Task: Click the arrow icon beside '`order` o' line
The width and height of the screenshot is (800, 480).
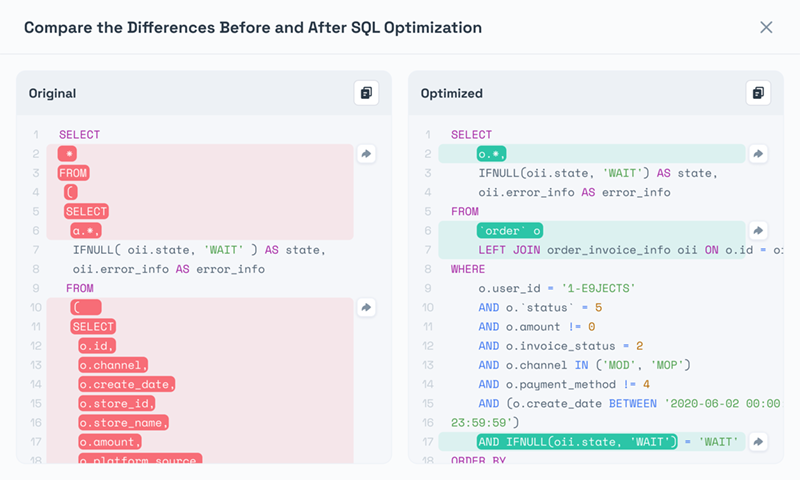Action: [758, 230]
